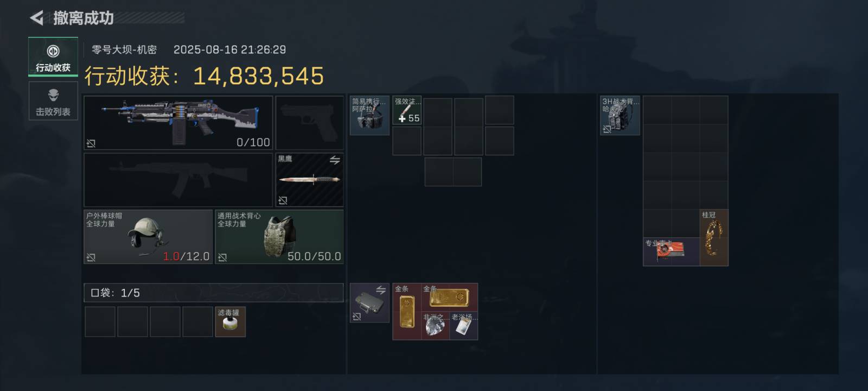
Task: Switch to the 行动收获 tab
Action: click(x=53, y=57)
